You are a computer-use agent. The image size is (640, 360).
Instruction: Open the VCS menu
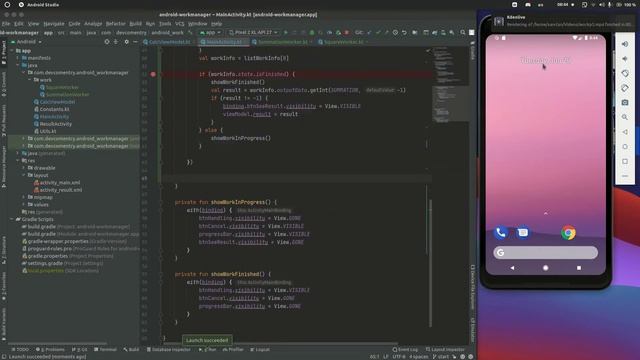(180, 24)
